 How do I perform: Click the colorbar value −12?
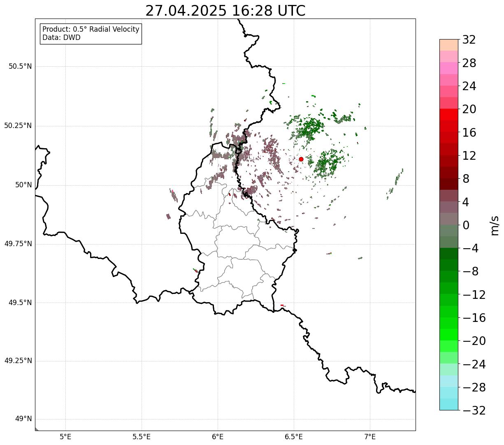(x=474, y=295)
